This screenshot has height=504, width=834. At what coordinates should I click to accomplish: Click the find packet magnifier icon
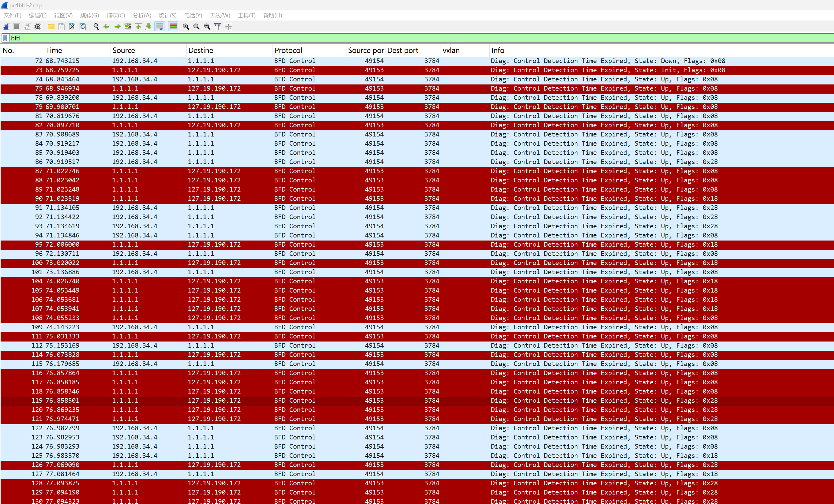[x=96, y=27]
